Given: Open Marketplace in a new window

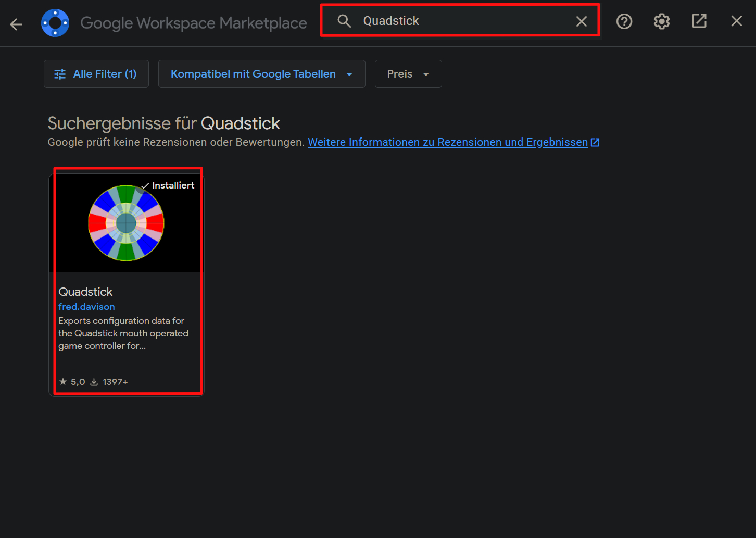Looking at the screenshot, I should [699, 21].
